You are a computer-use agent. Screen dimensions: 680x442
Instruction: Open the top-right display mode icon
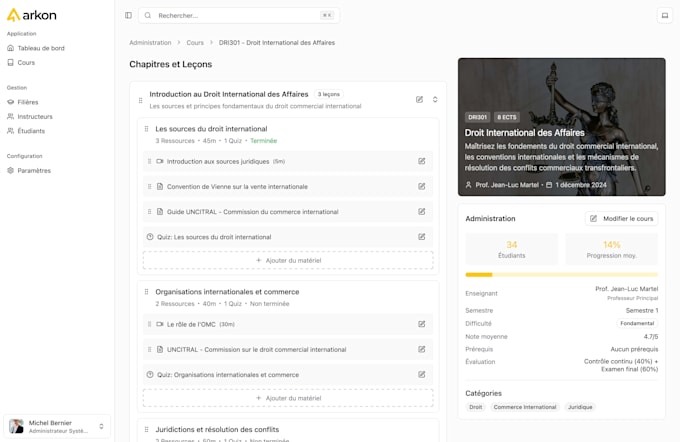tap(664, 16)
